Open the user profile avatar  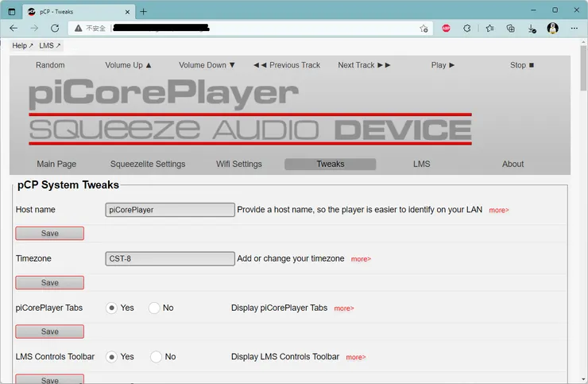tap(552, 28)
